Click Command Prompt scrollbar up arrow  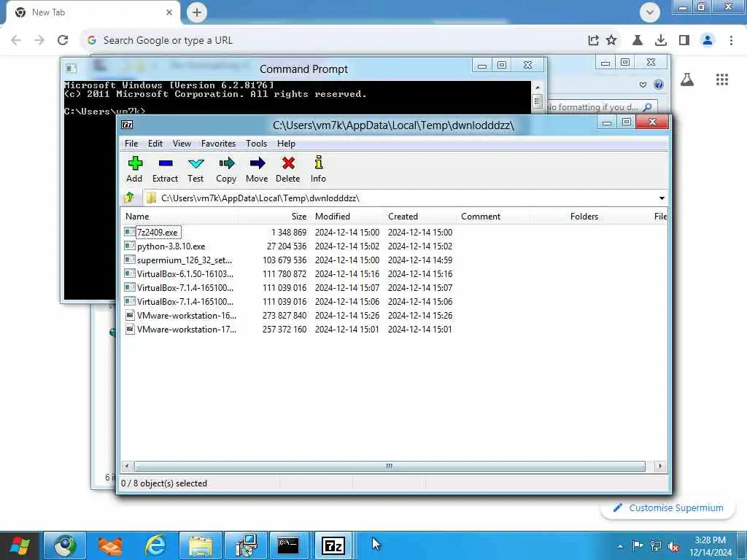click(538, 87)
